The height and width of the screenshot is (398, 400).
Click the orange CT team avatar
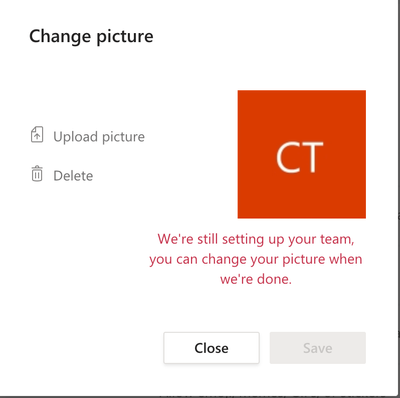(302, 154)
